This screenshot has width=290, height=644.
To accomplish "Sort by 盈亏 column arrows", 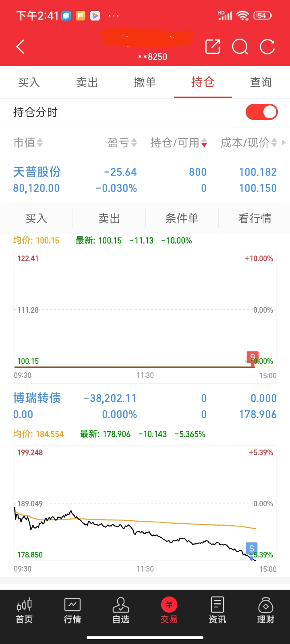I will point(134,142).
